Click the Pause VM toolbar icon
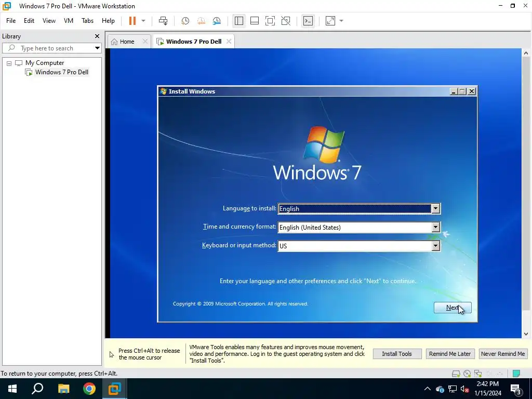The width and height of the screenshot is (532, 399). [x=132, y=21]
